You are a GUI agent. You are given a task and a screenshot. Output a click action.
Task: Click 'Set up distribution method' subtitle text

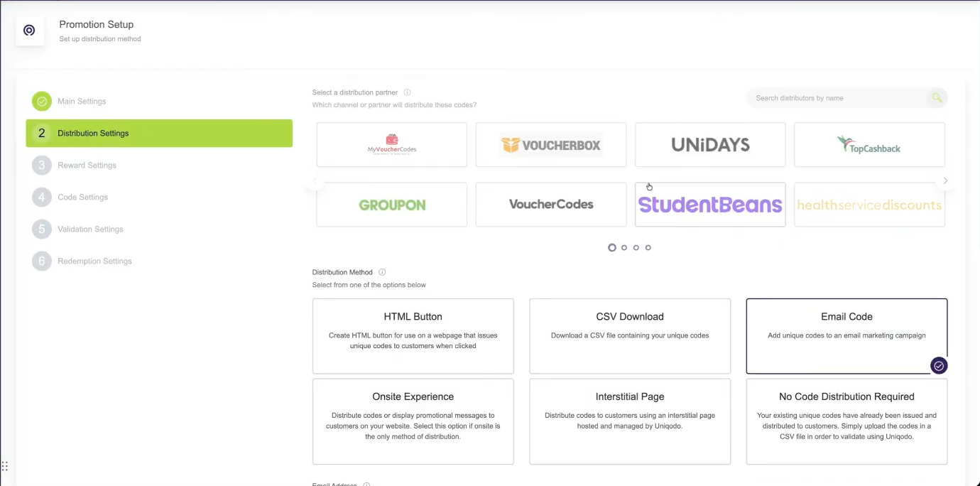(100, 39)
